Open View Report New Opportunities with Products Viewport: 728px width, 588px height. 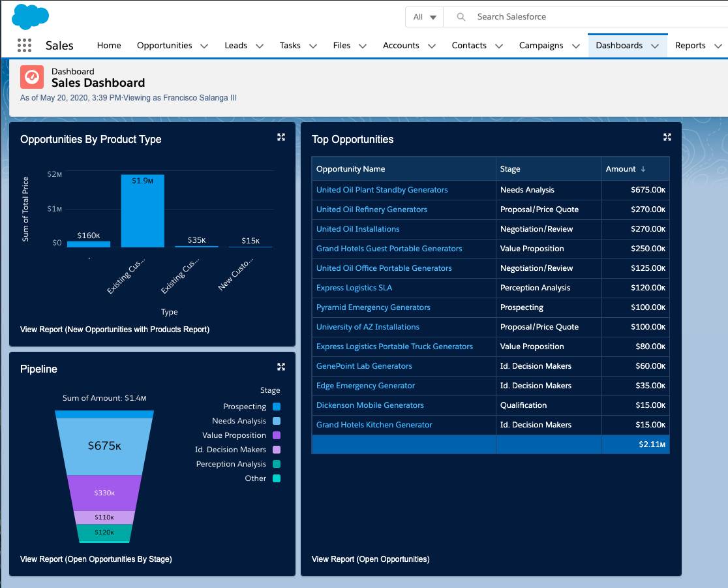coord(115,330)
